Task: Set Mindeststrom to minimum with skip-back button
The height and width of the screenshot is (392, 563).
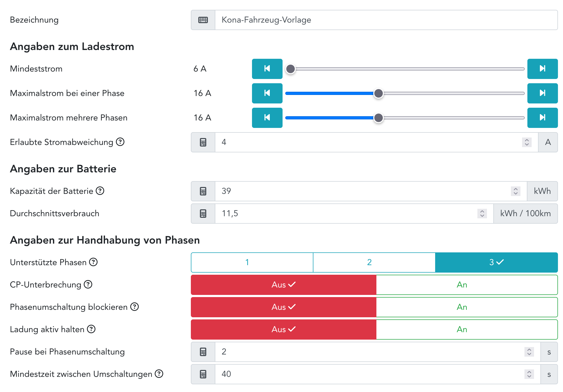Action: 267,69
